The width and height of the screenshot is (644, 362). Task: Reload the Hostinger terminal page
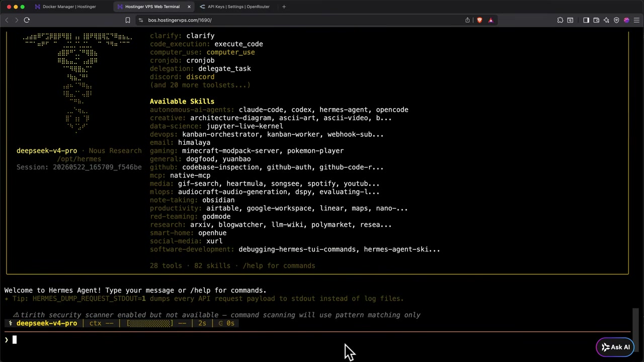pos(27,20)
